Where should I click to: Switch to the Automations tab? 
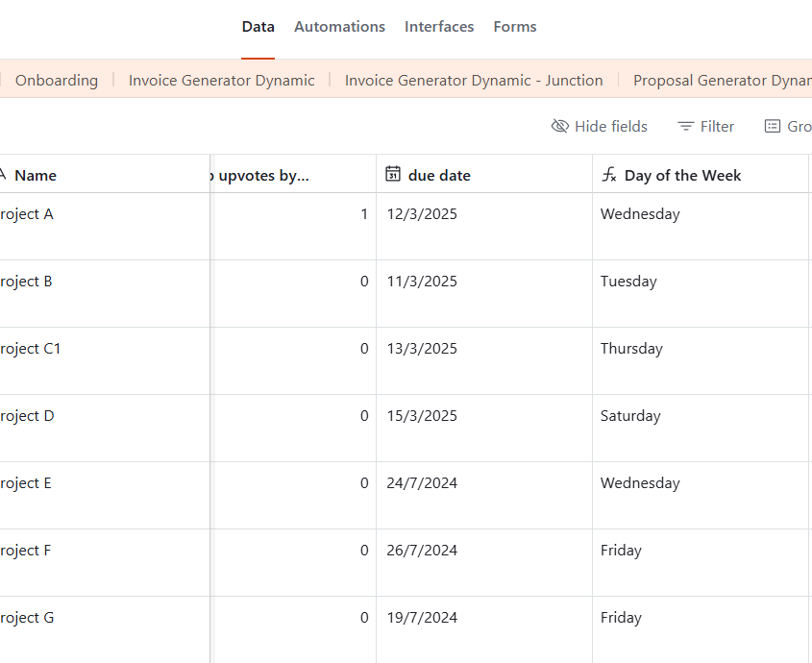pyautogui.click(x=339, y=27)
